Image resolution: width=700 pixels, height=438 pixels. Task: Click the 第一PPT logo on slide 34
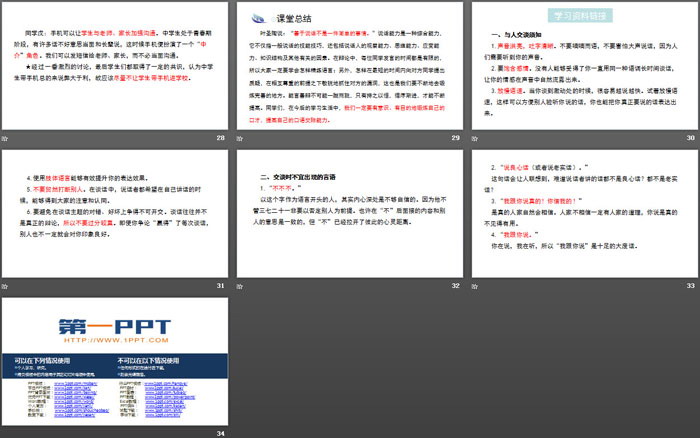pyautogui.click(x=114, y=325)
